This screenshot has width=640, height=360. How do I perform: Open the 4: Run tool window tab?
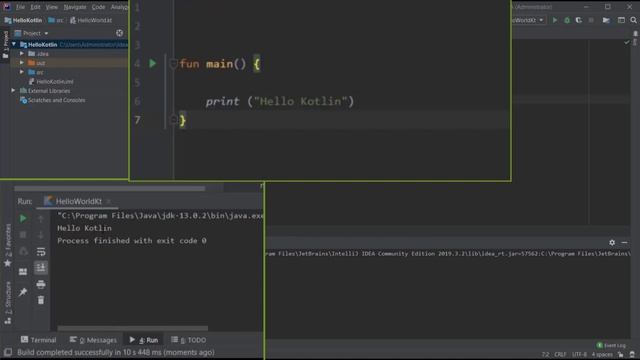point(144,340)
